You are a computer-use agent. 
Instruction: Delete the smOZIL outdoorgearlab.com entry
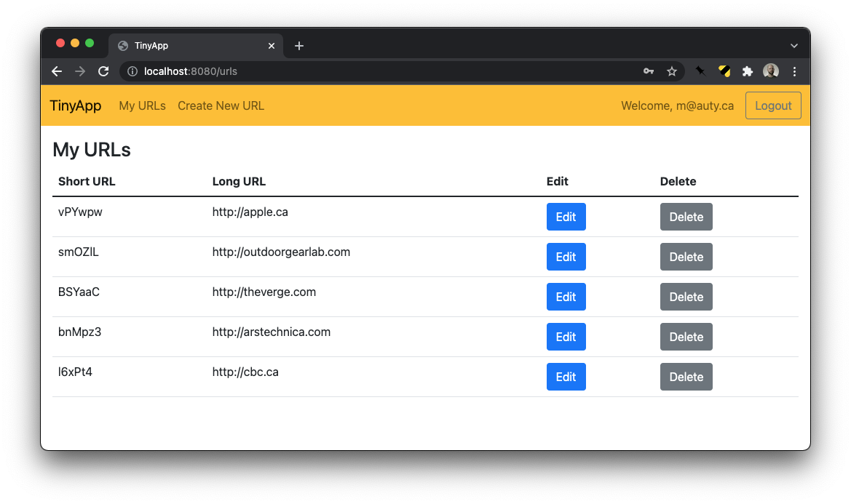click(x=686, y=257)
